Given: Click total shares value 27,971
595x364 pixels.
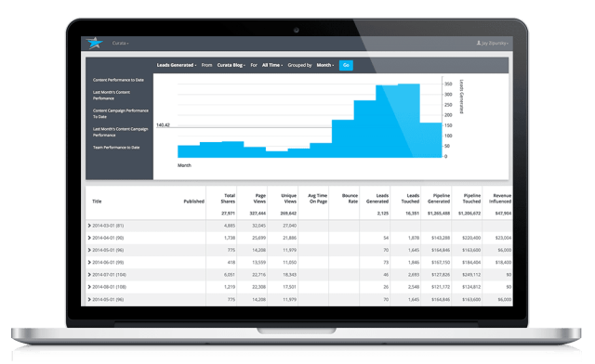Looking at the screenshot, I should [x=228, y=214].
